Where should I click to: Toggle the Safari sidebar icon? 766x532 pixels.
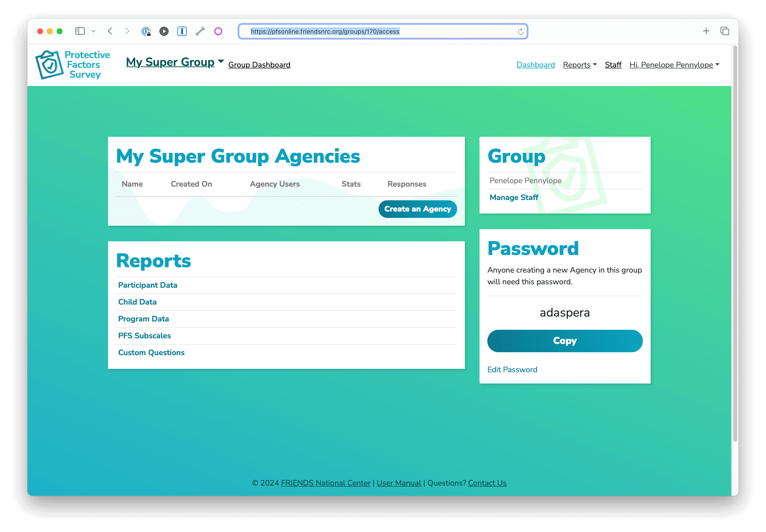(80, 31)
